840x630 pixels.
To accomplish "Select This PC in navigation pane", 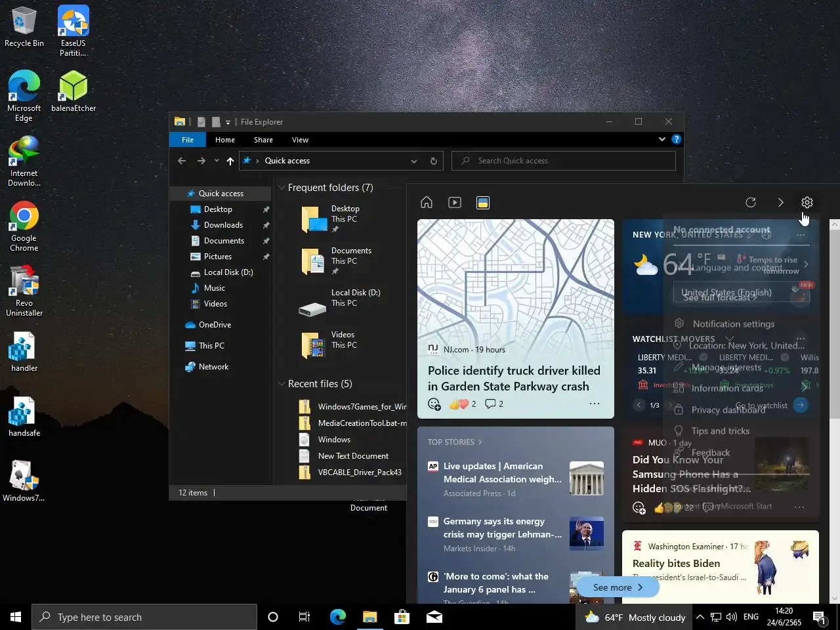I will click(211, 346).
